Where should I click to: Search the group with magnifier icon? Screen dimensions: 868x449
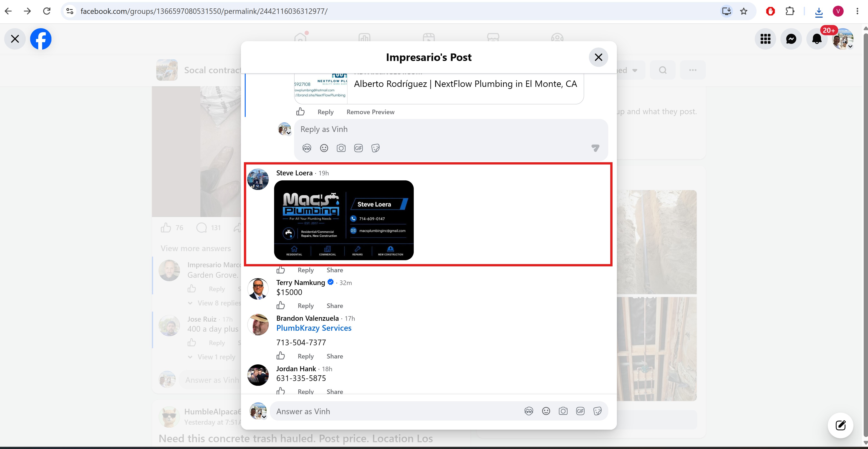pos(662,70)
